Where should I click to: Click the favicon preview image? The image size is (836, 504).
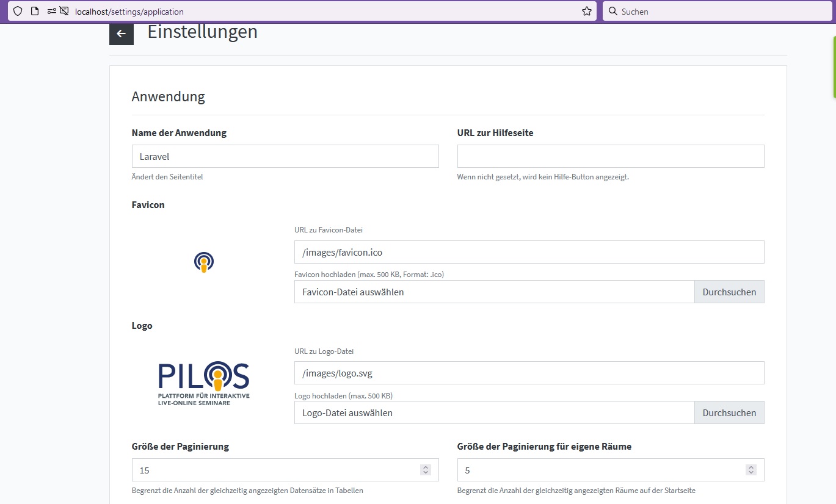point(204,262)
